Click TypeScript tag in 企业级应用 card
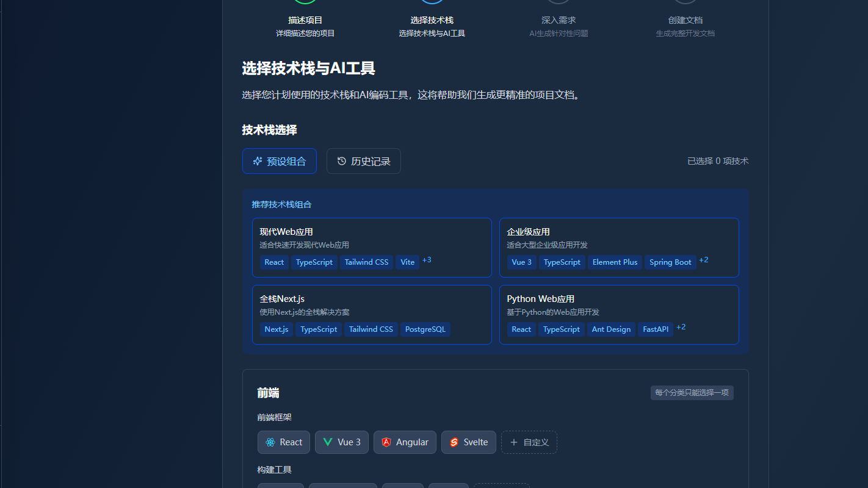 (x=562, y=262)
